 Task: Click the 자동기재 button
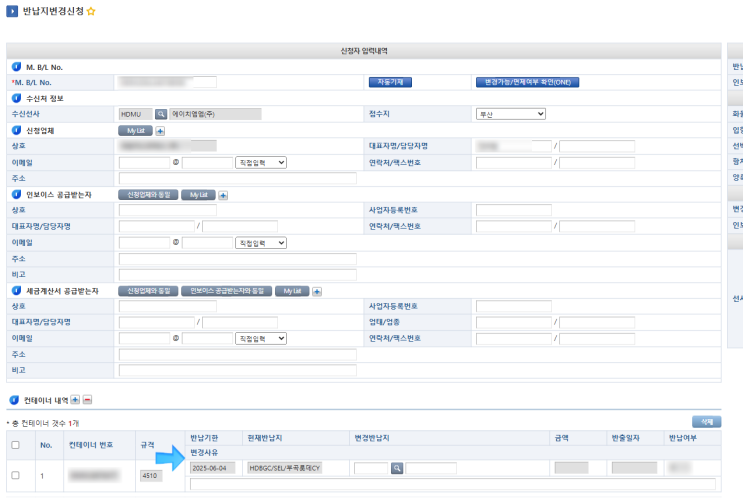[x=390, y=82]
